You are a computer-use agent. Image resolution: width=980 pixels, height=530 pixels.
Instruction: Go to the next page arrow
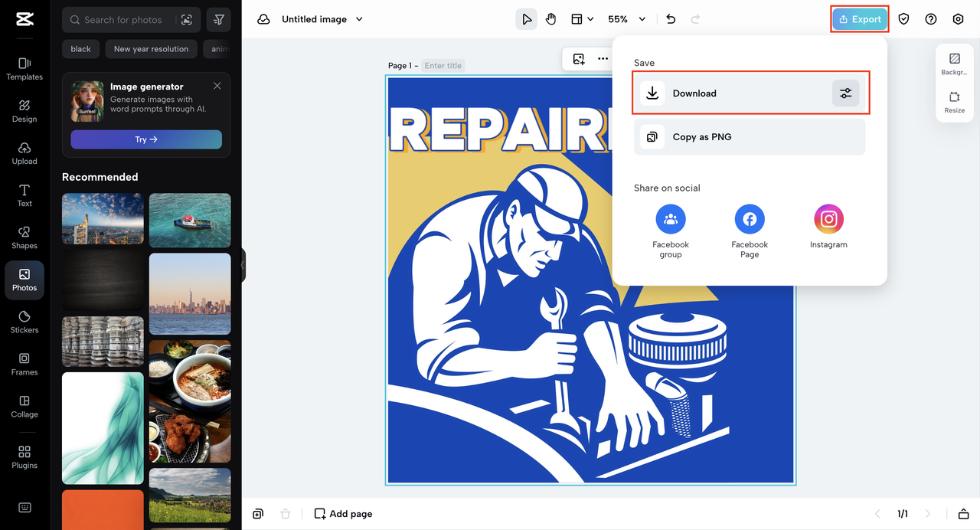pyautogui.click(x=928, y=514)
